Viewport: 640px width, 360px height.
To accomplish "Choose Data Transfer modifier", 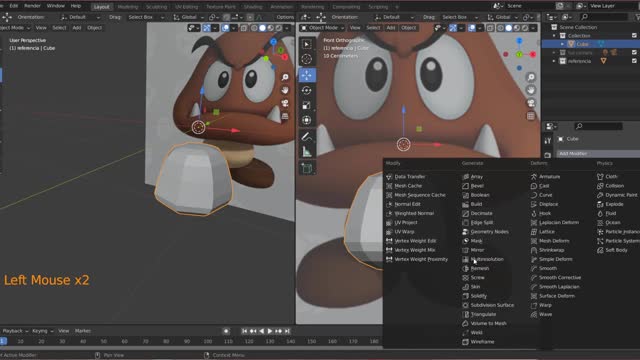I will (x=406, y=177).
